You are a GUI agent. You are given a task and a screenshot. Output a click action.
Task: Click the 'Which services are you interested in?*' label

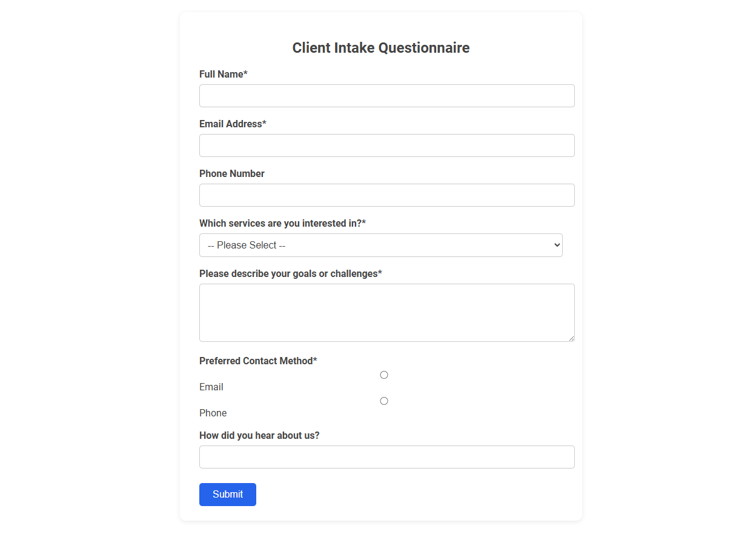pos(282,223)
